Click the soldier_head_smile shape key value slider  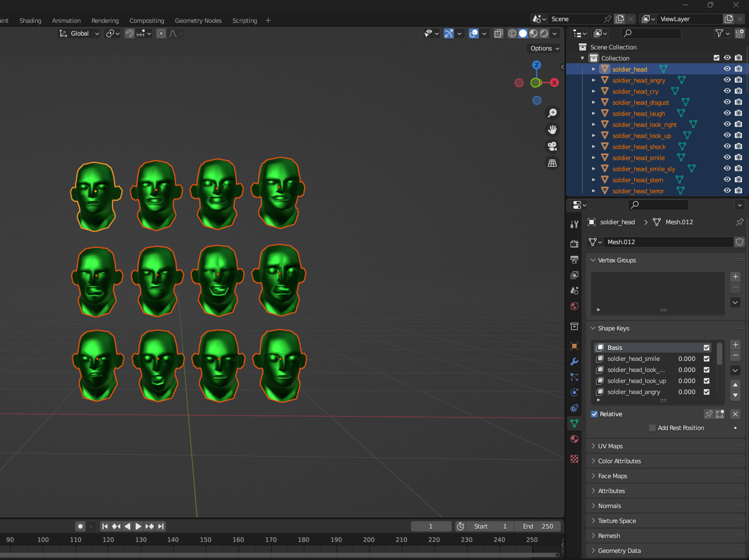pos(686,359)
